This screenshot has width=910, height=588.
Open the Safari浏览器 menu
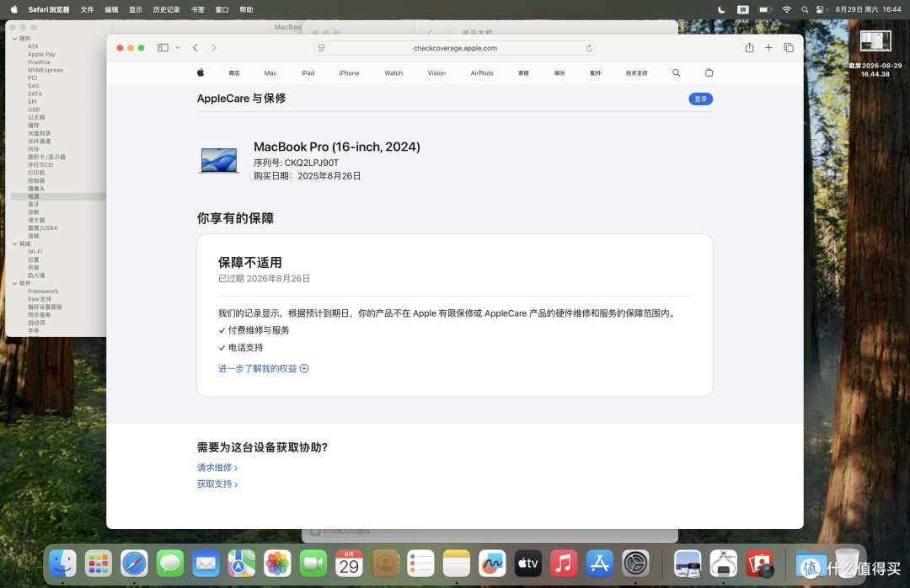tap(49, 9)
